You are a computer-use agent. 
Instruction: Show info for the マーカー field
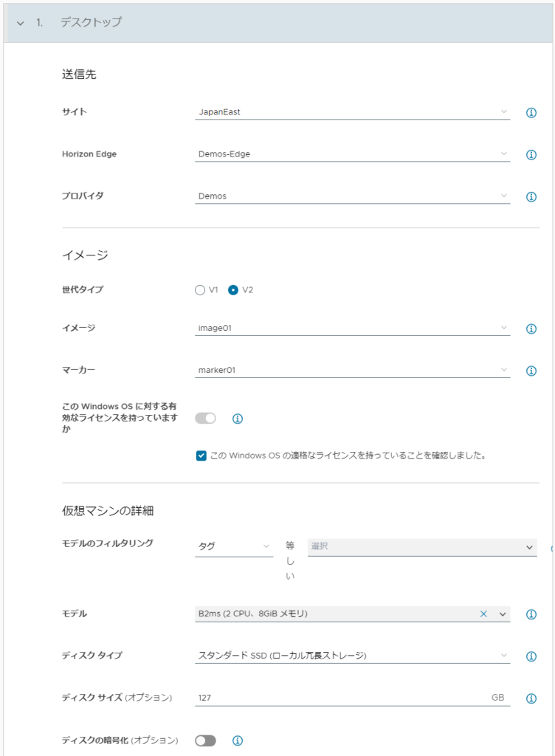(x=531, y=371)
